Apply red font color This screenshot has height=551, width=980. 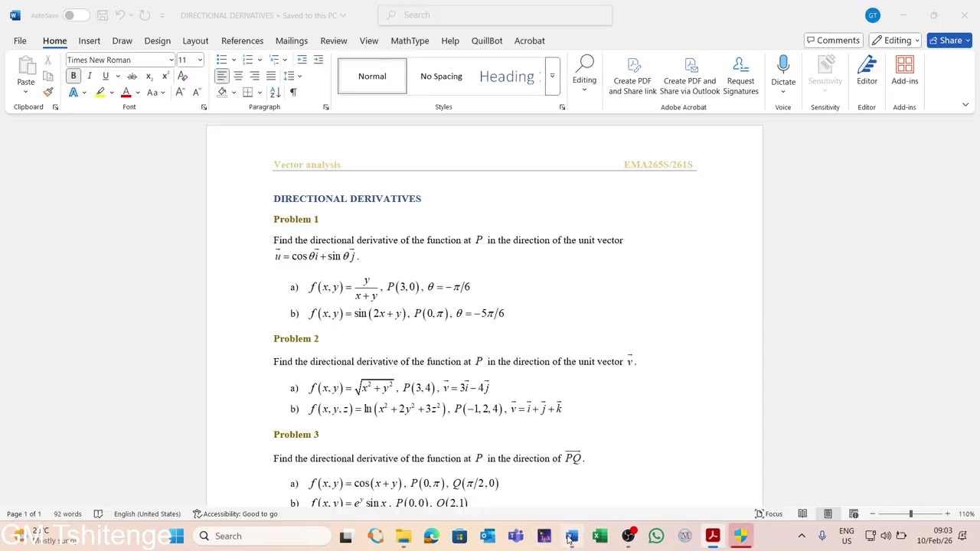point(126,92)
